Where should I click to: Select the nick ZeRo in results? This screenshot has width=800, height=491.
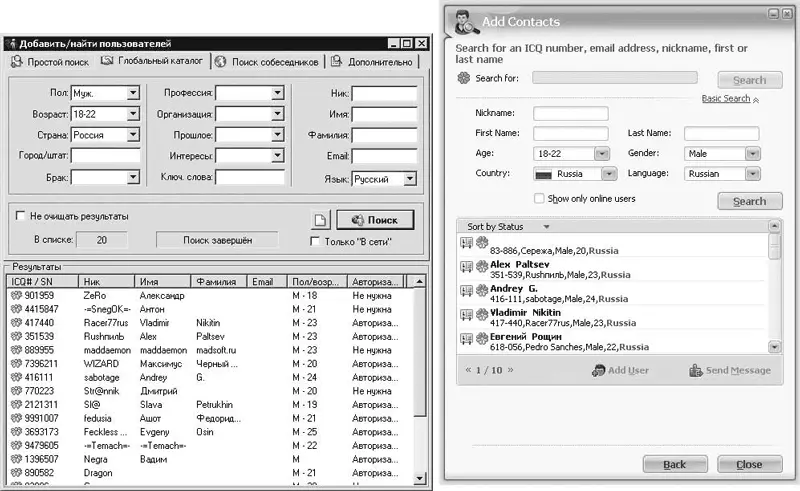(x=95, y=296)
